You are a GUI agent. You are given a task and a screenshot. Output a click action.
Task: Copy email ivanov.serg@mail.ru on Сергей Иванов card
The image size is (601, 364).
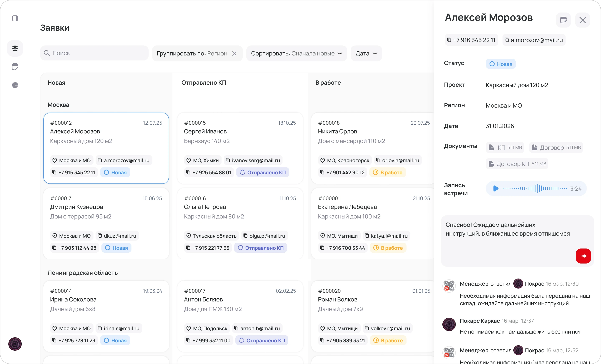click(x=253, y=160)
